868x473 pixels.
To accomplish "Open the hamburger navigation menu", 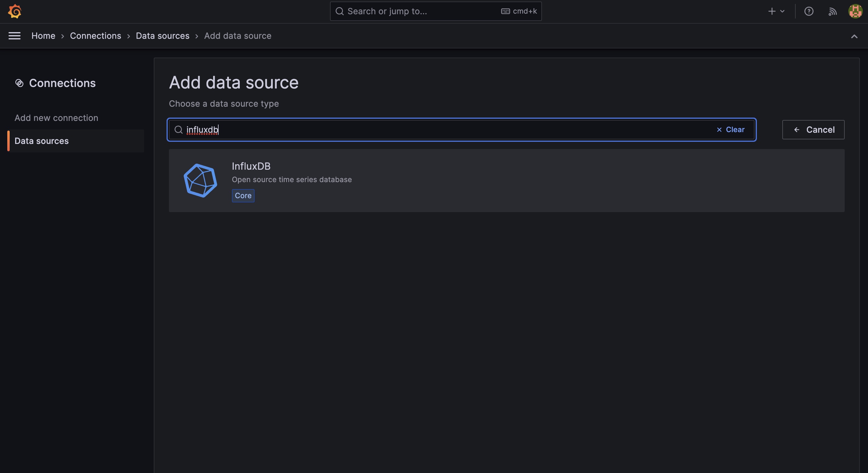I will pos(15,36).
